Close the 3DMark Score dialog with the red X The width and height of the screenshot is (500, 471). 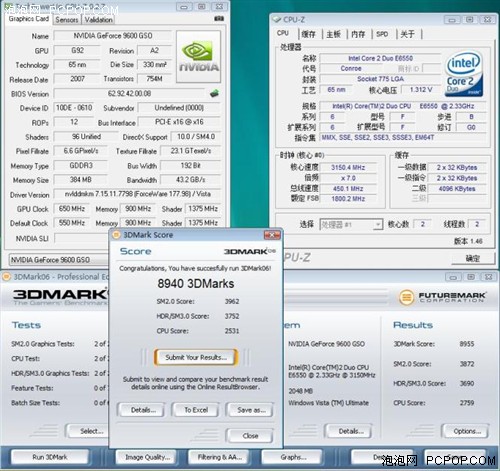(x=272, y=235)
